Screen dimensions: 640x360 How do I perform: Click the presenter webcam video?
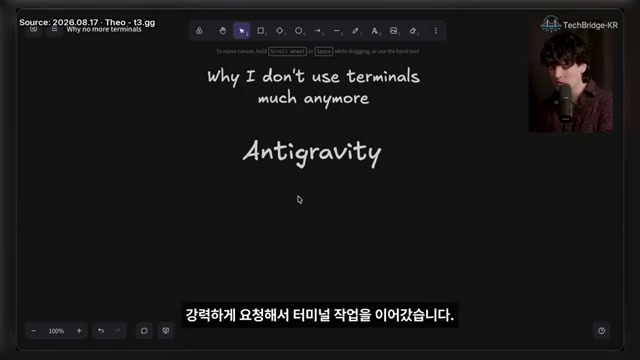coord(570,81)
